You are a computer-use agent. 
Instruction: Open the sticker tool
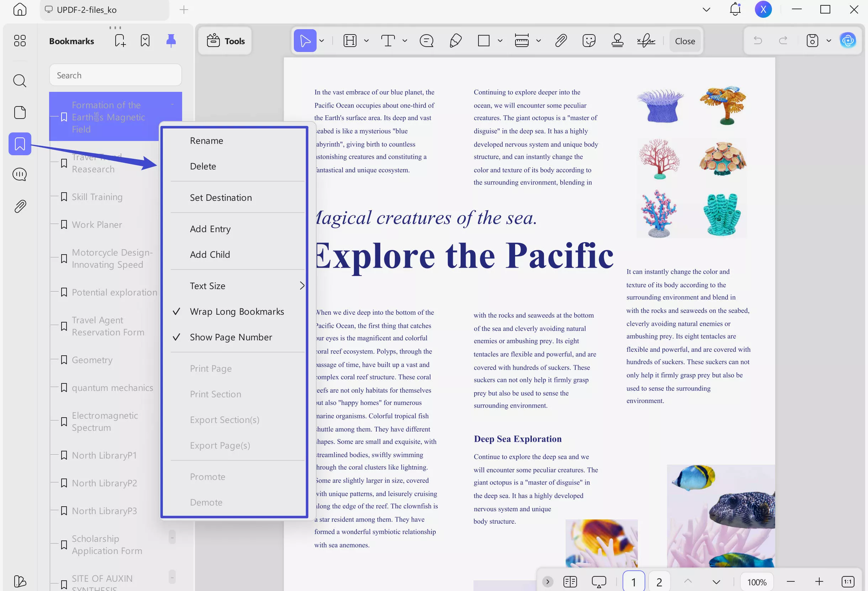click(x=589, y=40)
